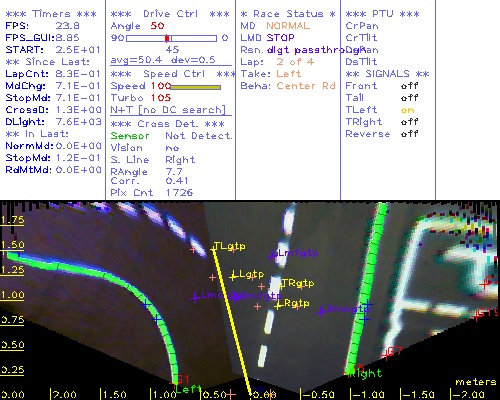
Task: Toggle the TLeft signal 'on' value
Action: [x=407, y=110]
